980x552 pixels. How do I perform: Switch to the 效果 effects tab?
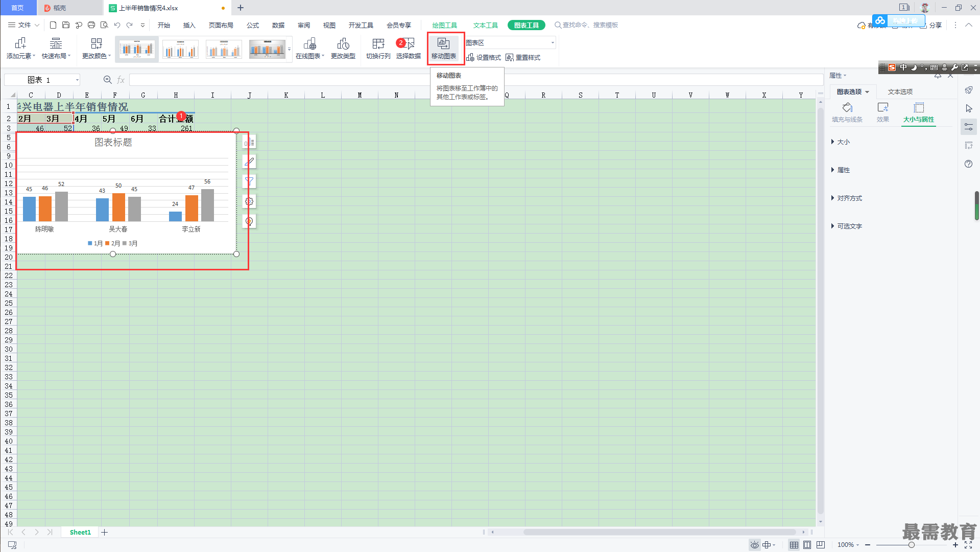[883, 112]
